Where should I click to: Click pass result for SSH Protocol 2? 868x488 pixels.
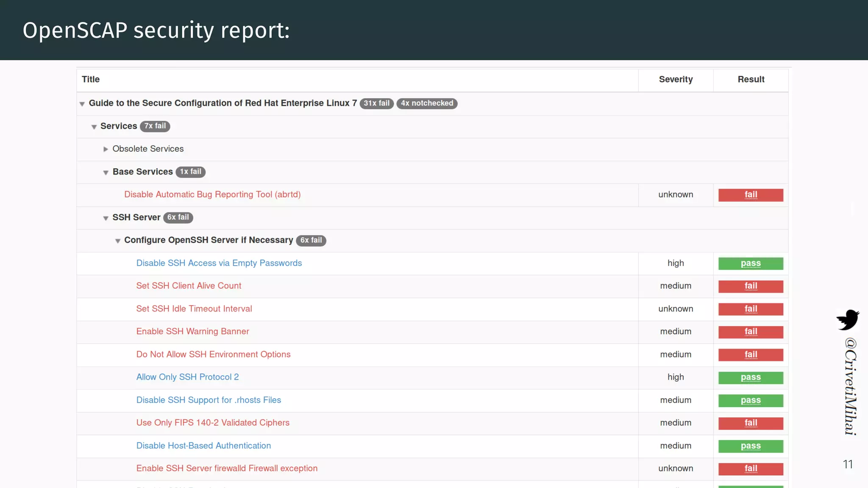(x=751, y=378)
